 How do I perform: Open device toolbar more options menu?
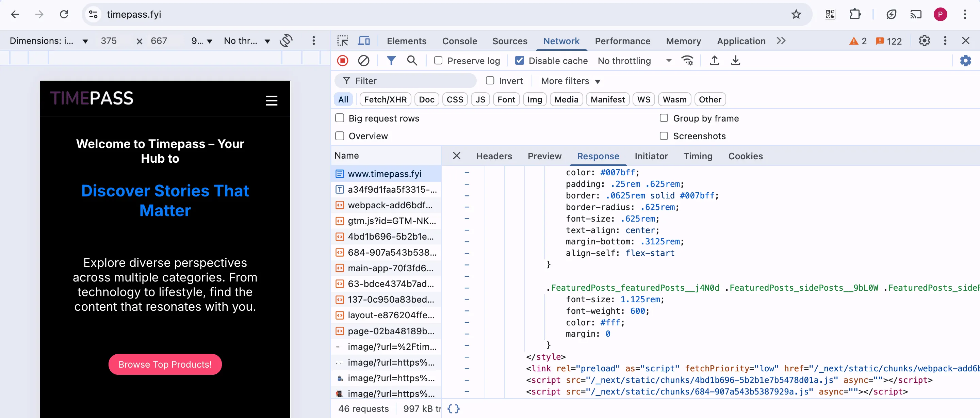tap(313, 41)
